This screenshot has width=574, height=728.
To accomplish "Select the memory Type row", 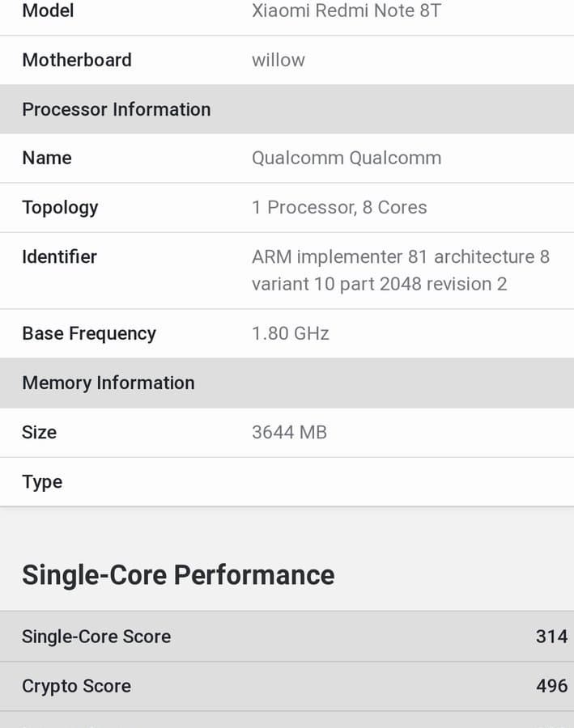I will click(x=287, y=482).
